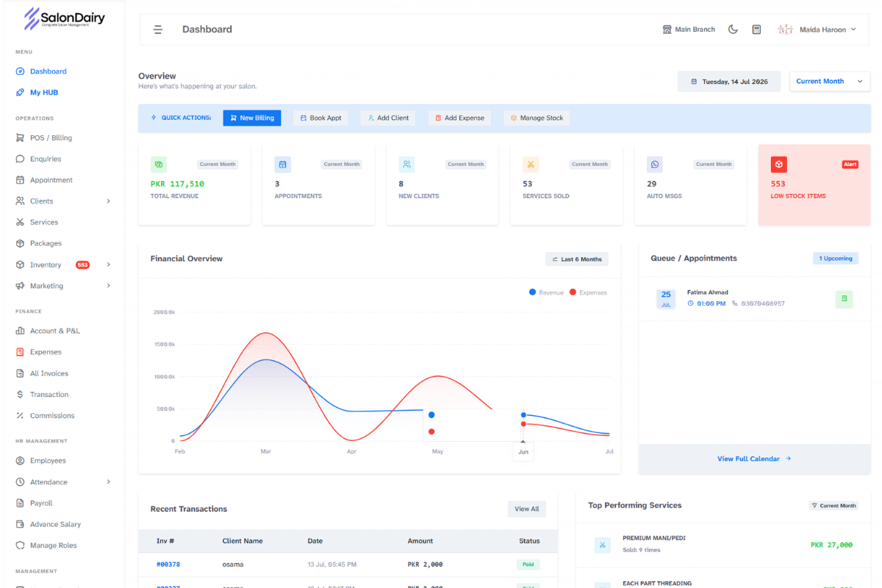This screenshot has height=588, width=882.
Task: Click the Main Branch store icon
Action: (667, 29)
